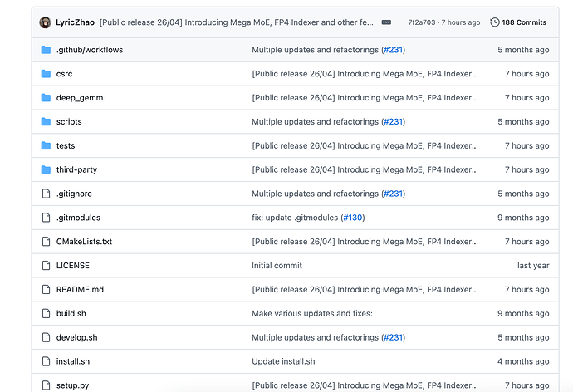Click the LICENSE file icon

pyautogui.click(x=46, y=266)
